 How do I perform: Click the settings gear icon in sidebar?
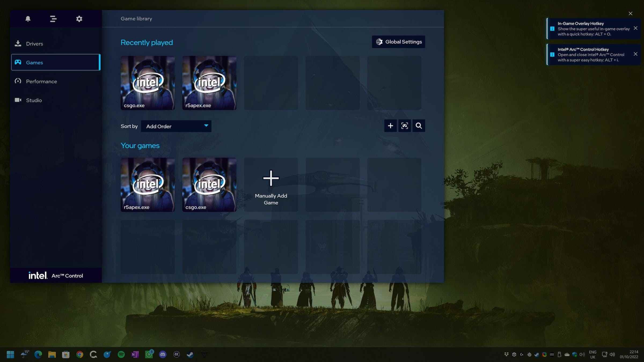pyautogui.click(x=79, y=19)
